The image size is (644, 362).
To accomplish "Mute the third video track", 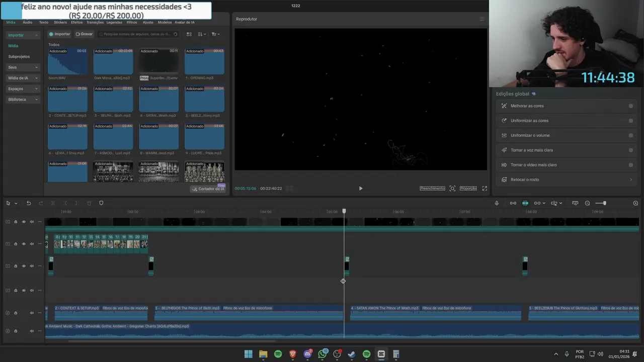I will tap(32, 266).
